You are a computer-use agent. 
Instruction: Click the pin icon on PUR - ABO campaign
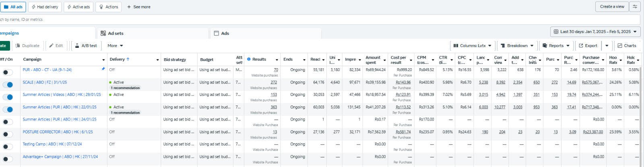103,69
